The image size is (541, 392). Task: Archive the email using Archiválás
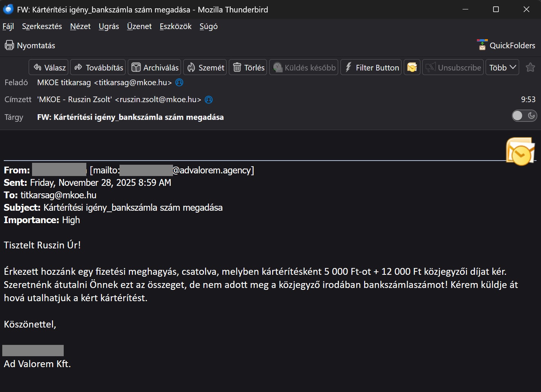(x=155, y=67)
